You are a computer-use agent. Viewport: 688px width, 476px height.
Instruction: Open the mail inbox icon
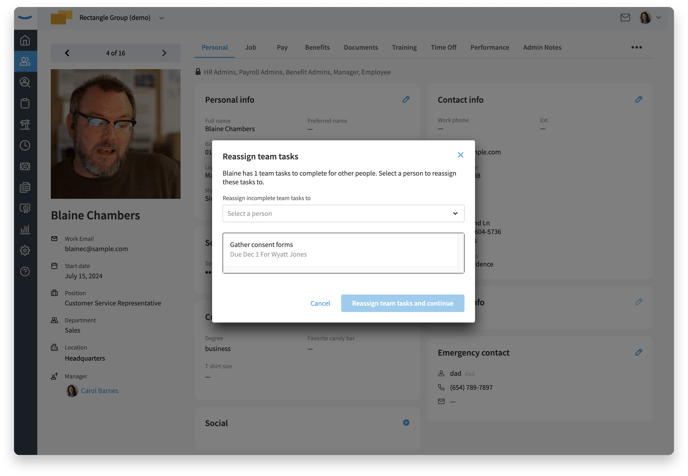tap(625, 18)
